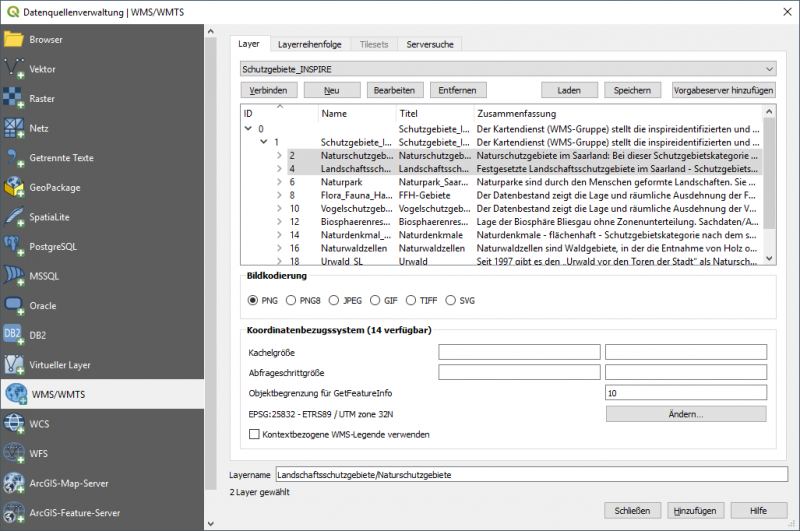Select the MSSQL source icon
This screenshot has height=531, width=800.
pyautogui.click(x=14, y=276)
